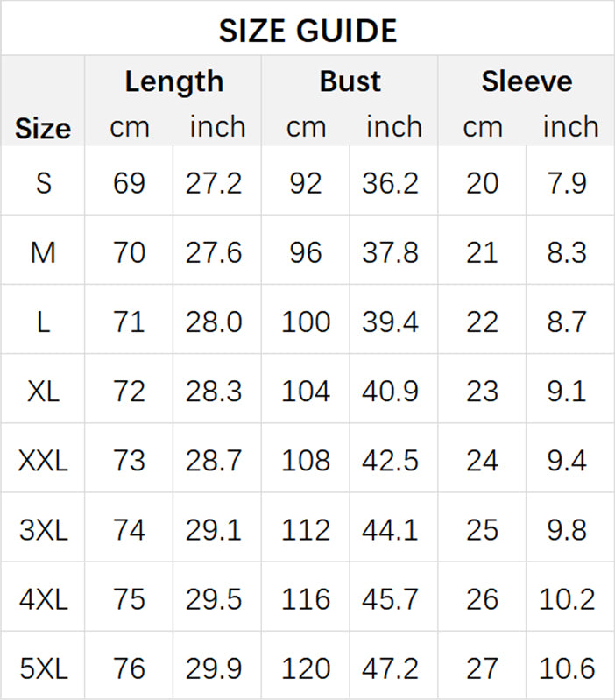Click the M size row label
615x700 pixels.
coord(43,252)
